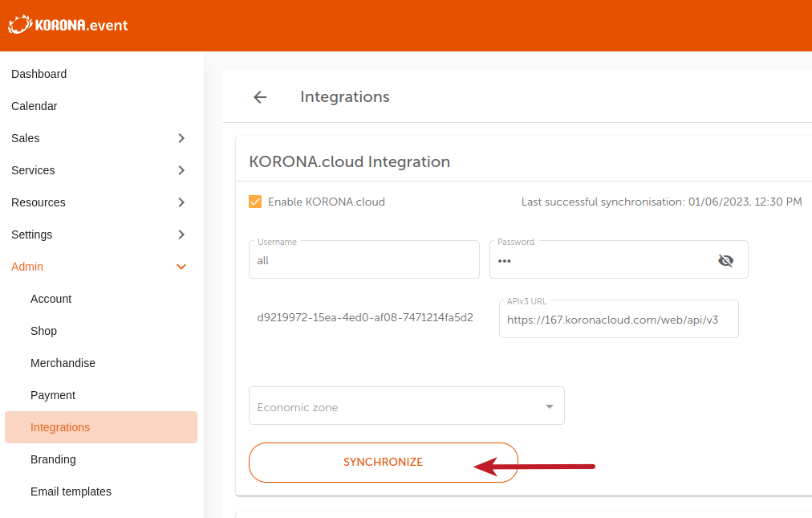Click into the APIv3 URL field

click(619, 319)
